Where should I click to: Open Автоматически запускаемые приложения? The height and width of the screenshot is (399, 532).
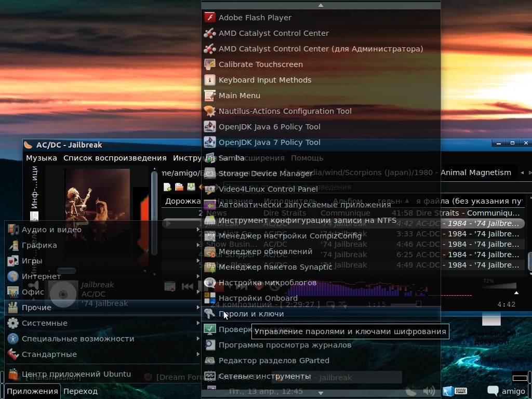[321, 205]
